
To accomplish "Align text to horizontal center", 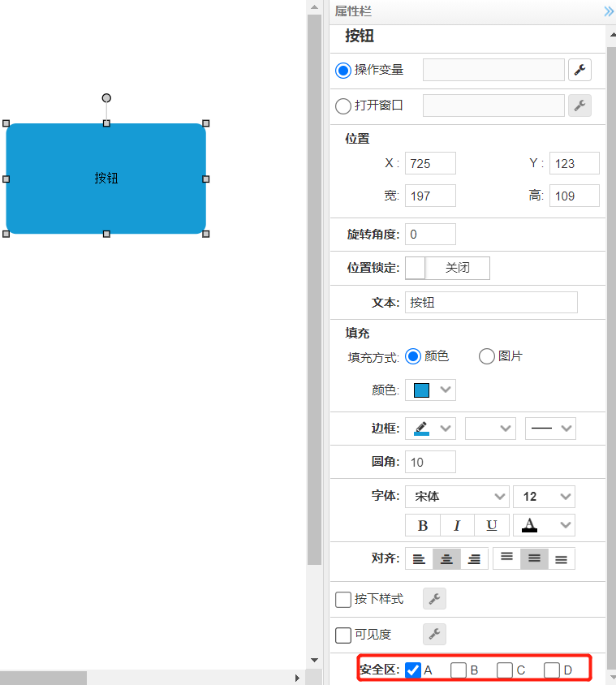I will click(446, 558).
